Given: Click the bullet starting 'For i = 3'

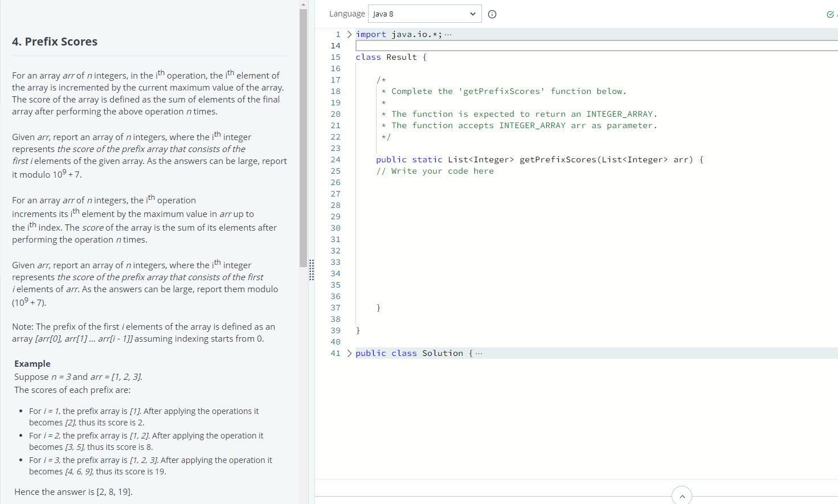Looking at the screenshot, I should point(151,466).
